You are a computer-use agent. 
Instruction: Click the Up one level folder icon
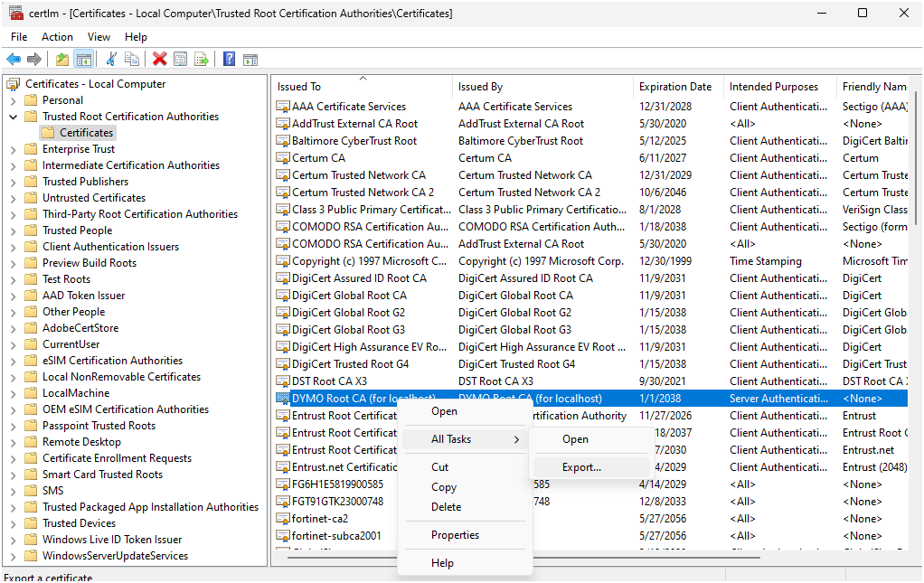pos(61,59)
